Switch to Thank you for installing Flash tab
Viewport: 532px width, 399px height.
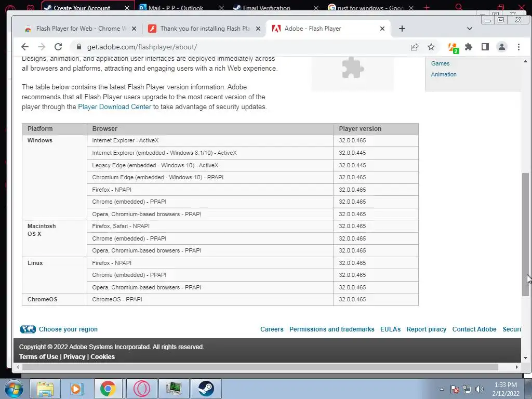click(x=204, y=29)
